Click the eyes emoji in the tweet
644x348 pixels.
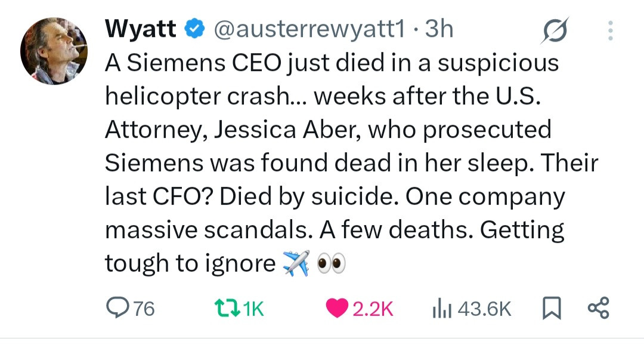point(332,263)
